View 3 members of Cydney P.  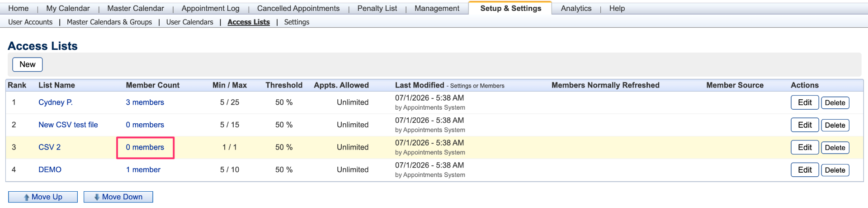click(145, 102)
